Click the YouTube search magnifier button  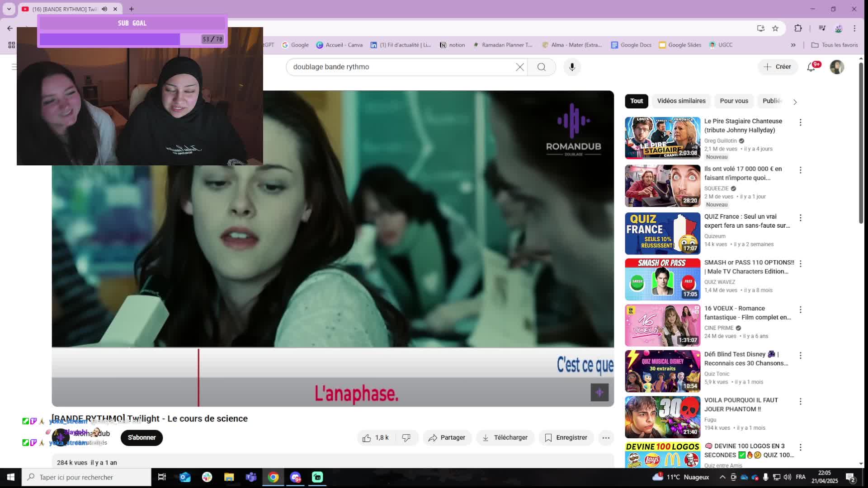click(x=542, y=67)
